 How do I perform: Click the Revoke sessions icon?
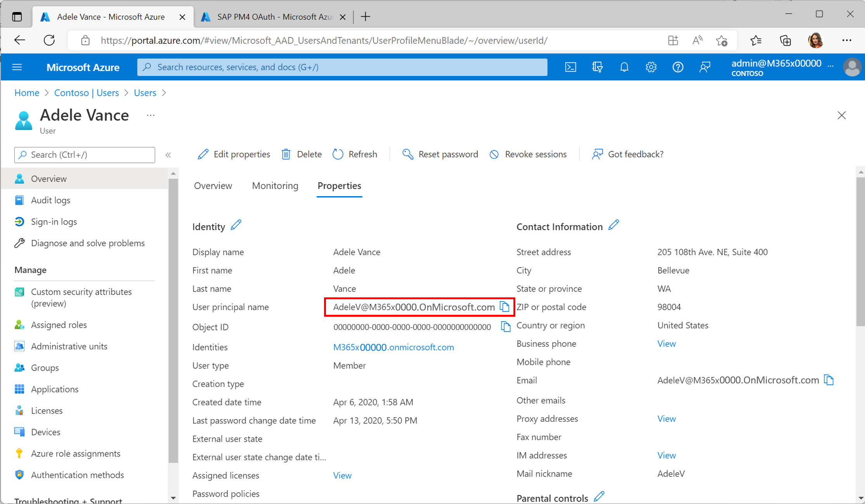[492, 154]
